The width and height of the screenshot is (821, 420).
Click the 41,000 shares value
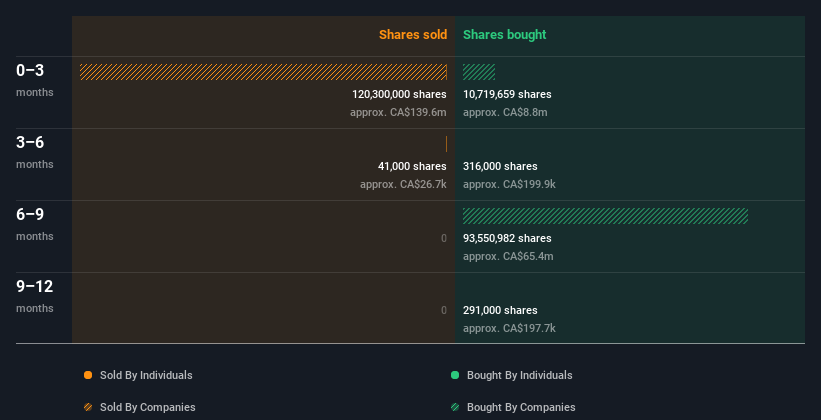click(x=412, y=166)
